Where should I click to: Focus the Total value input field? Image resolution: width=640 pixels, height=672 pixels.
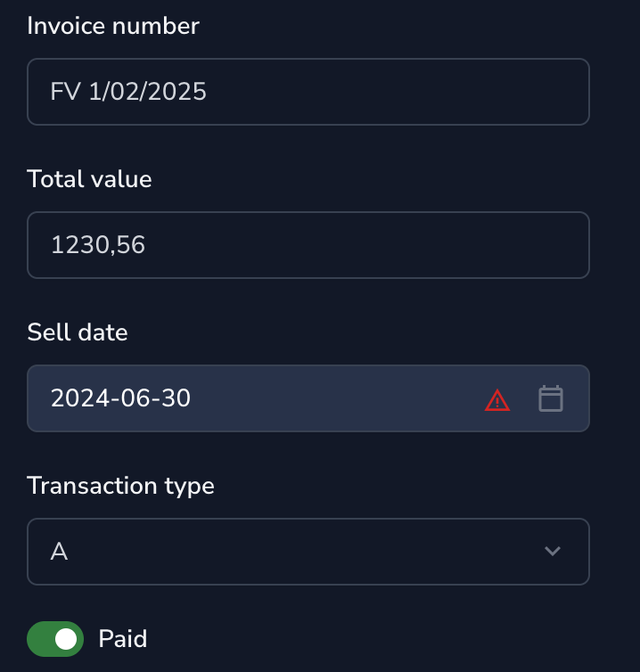pos(308,245)
